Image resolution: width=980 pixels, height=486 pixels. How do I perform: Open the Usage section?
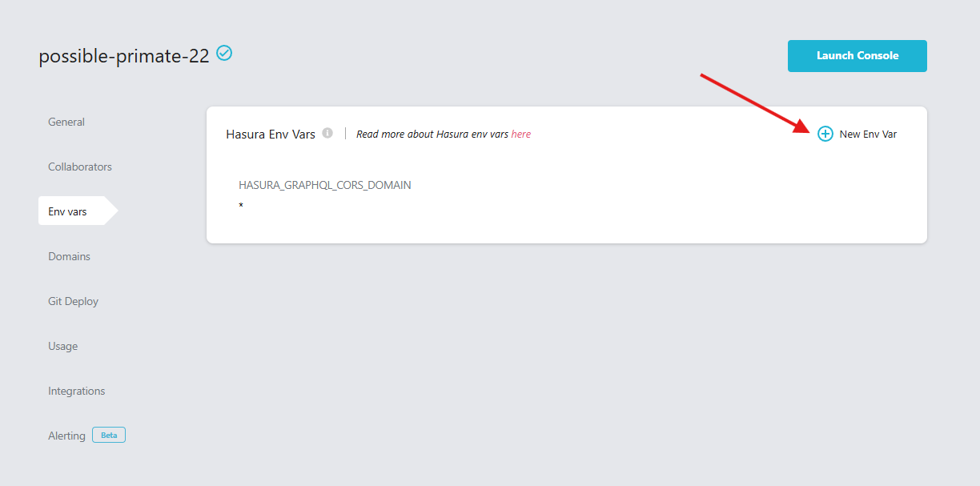point(62,345)
